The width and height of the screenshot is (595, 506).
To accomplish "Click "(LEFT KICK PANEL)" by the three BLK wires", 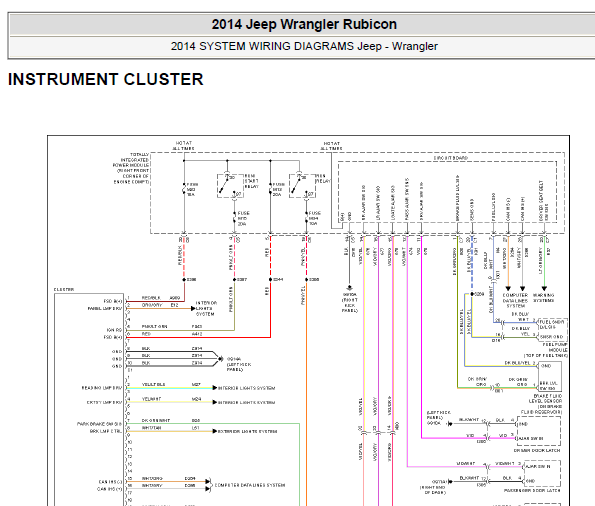I will pyautogui.click(x=239, y=367).
